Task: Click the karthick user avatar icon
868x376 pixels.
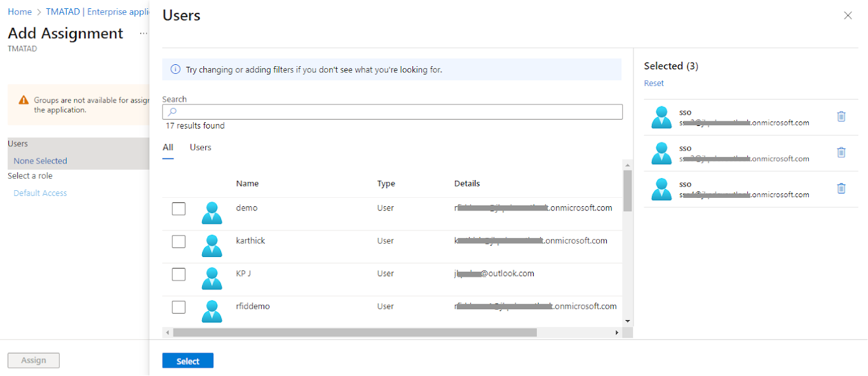Action: (212, 246)
